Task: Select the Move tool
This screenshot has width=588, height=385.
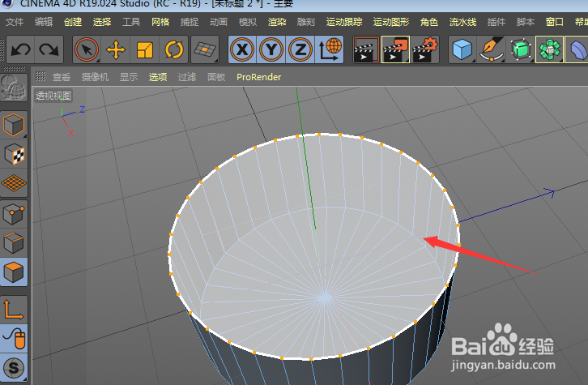Action: tap(116, 49)
